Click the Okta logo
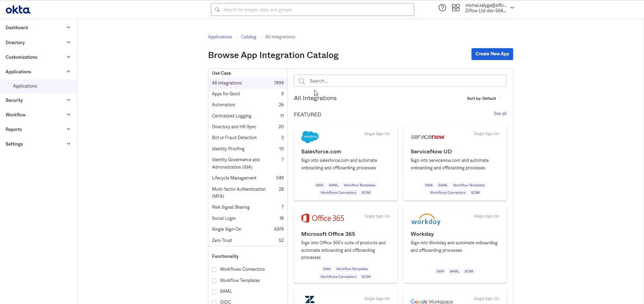644x304 pixels. (x=18, y=10)
